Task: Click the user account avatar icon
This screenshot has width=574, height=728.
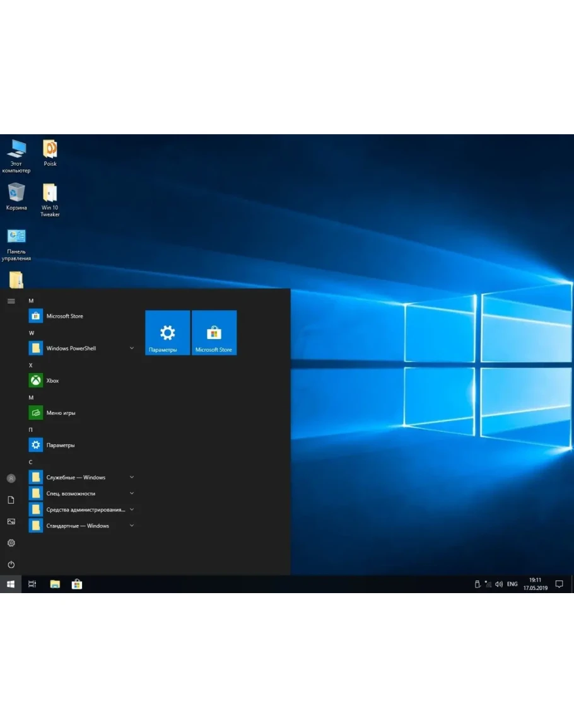Action: pos(11,478)
